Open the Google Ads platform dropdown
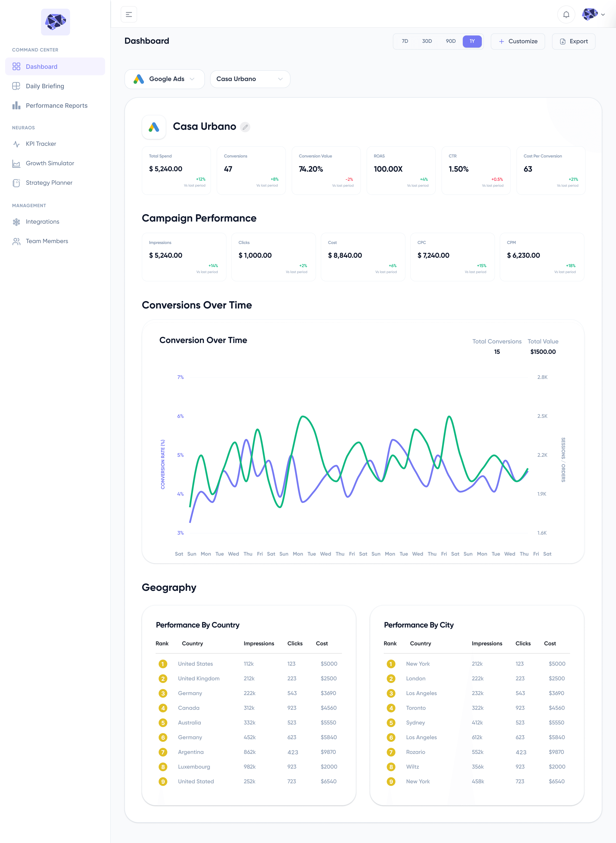Image resolution: width=616 pixels, height=843 pixels. 164,79
